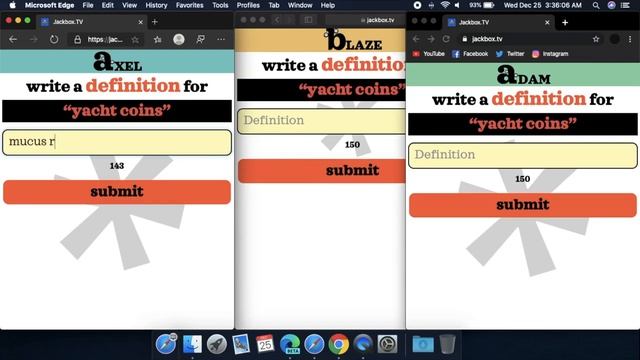This screenshot has width=640, height=360.
Task: Open the Tools menu
Action: tap(220, 5)
